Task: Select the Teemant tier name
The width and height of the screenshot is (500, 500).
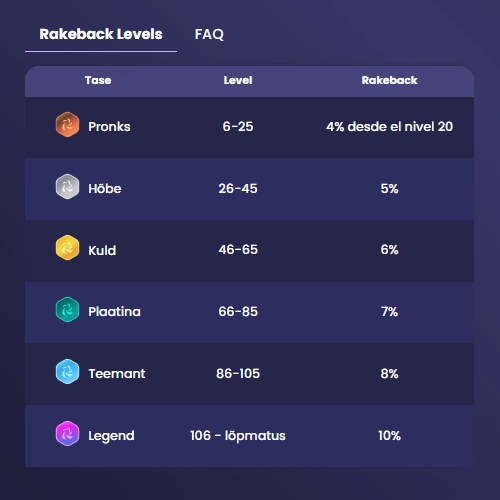Action: tap(117, 374)
